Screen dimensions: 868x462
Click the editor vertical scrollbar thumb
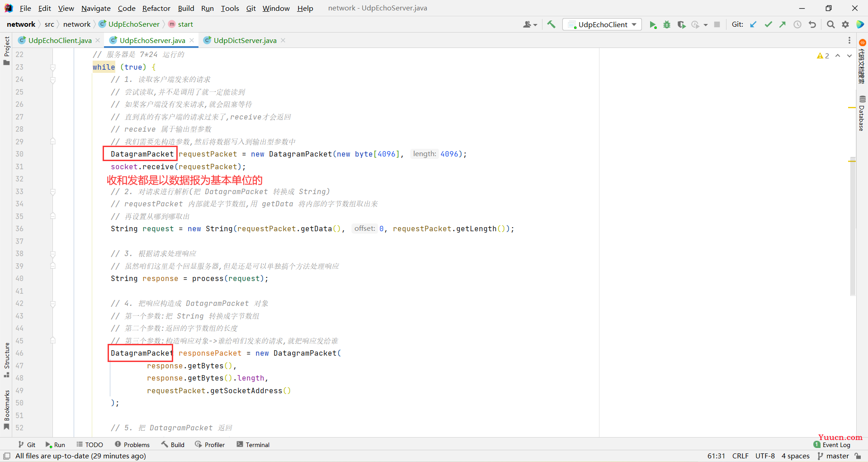coord(853,226)
